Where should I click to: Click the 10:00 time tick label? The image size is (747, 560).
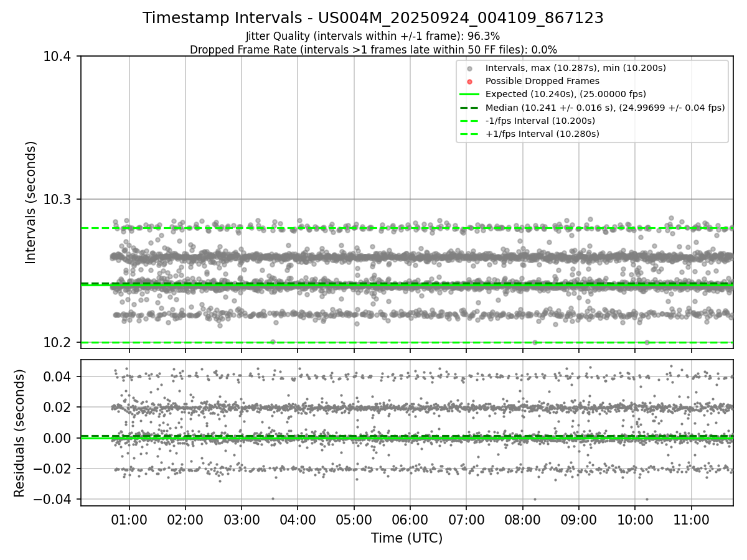tap(635, 519)
